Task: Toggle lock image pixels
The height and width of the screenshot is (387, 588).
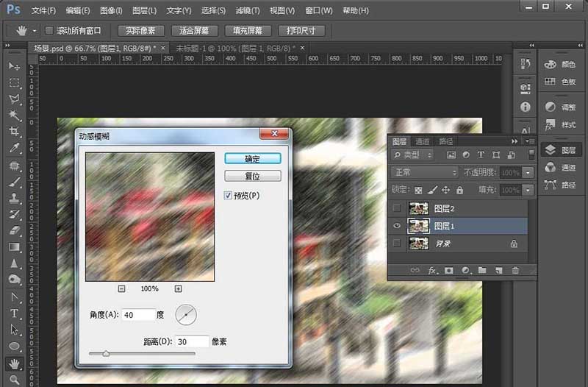Action: (432, 191)
